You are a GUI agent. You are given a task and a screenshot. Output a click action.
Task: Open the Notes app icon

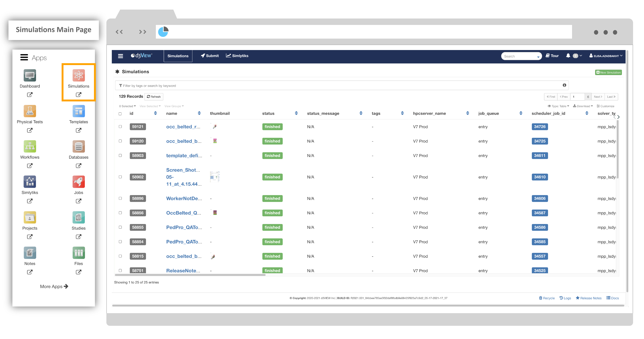30,253
